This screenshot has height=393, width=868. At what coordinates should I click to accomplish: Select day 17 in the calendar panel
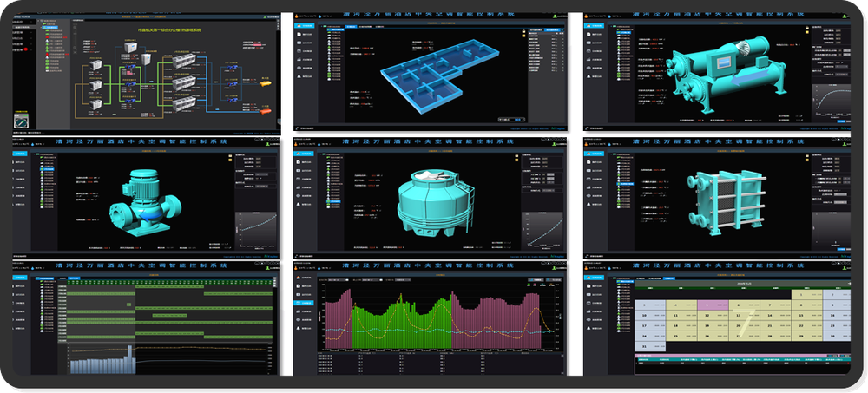coord(650,326)
